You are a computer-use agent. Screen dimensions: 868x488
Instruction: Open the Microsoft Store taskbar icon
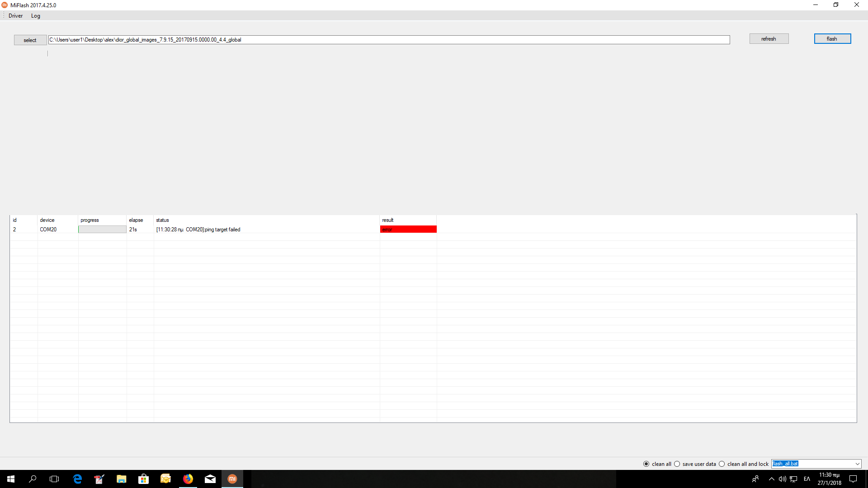pos(143,479)
